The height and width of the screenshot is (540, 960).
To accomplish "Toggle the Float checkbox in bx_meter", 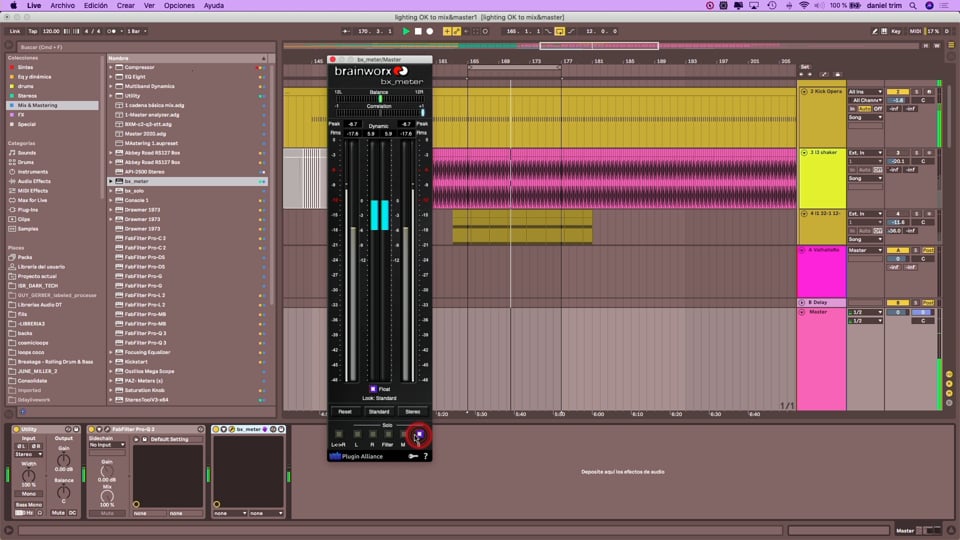I will [x=373, y=389].
